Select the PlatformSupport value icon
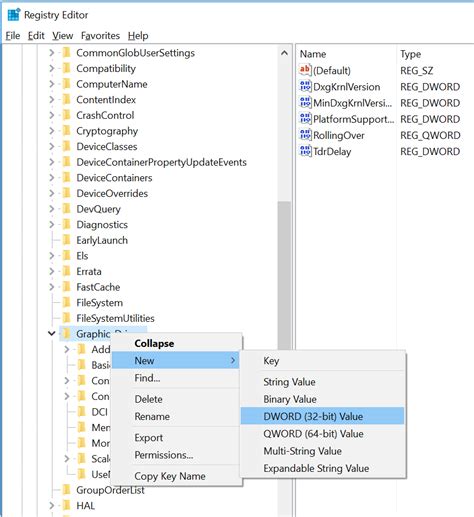Screen dimensions: 474x517 (305, 119)
